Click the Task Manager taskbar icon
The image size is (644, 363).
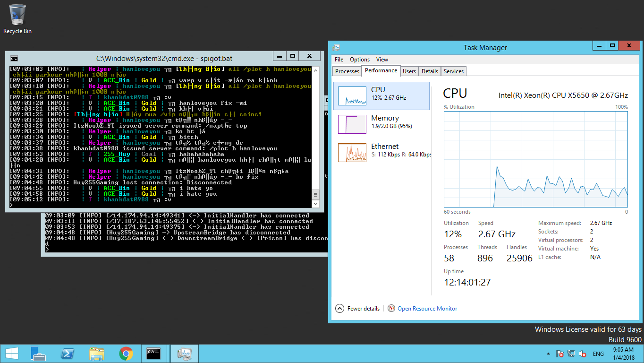(184, 354)
